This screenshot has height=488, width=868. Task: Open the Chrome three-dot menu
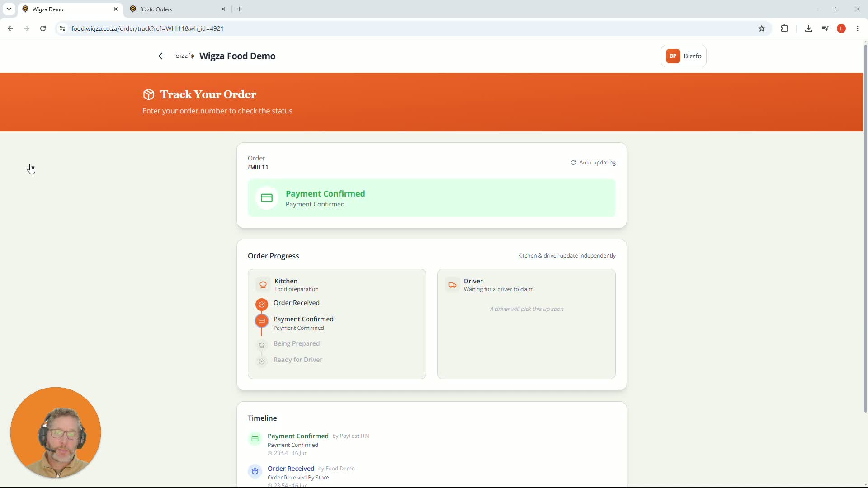point(858,28)
